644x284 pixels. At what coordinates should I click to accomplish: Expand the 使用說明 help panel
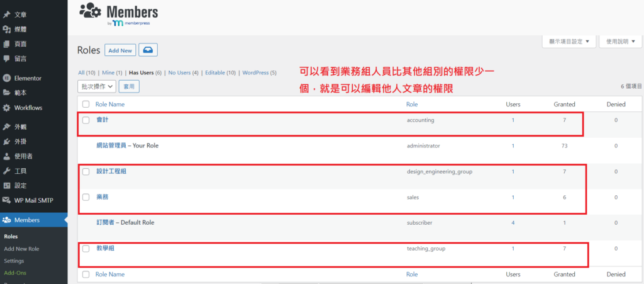(x=620, y=42)
